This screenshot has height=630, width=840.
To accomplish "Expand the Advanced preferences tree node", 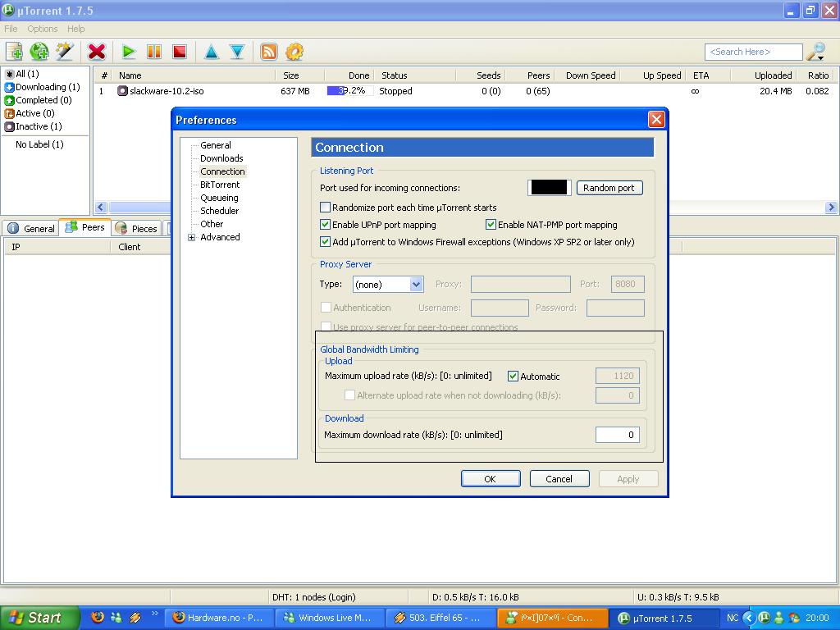I will 191,237.
